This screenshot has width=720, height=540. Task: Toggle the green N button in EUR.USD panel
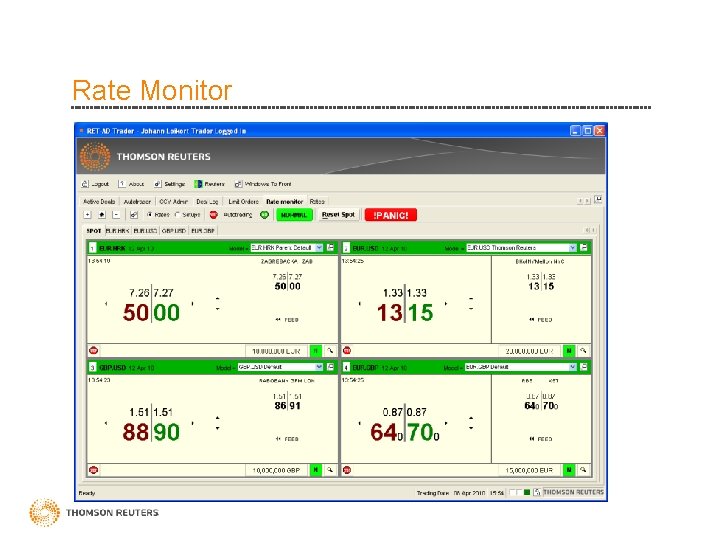569,351
